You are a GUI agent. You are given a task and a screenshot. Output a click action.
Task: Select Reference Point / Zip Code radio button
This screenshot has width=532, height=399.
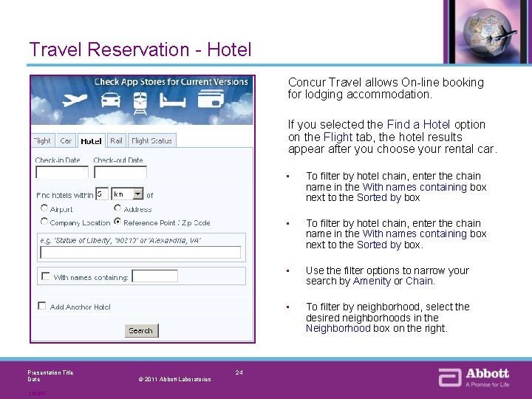(x=117, y=221)
